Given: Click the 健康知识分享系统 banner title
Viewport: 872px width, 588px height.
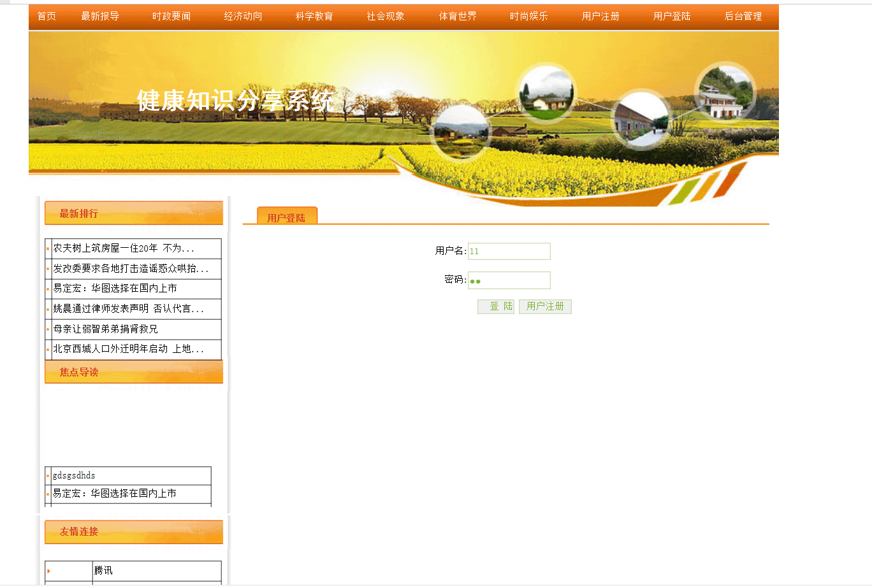Looking at the screenshot, I should click(235, 101).
